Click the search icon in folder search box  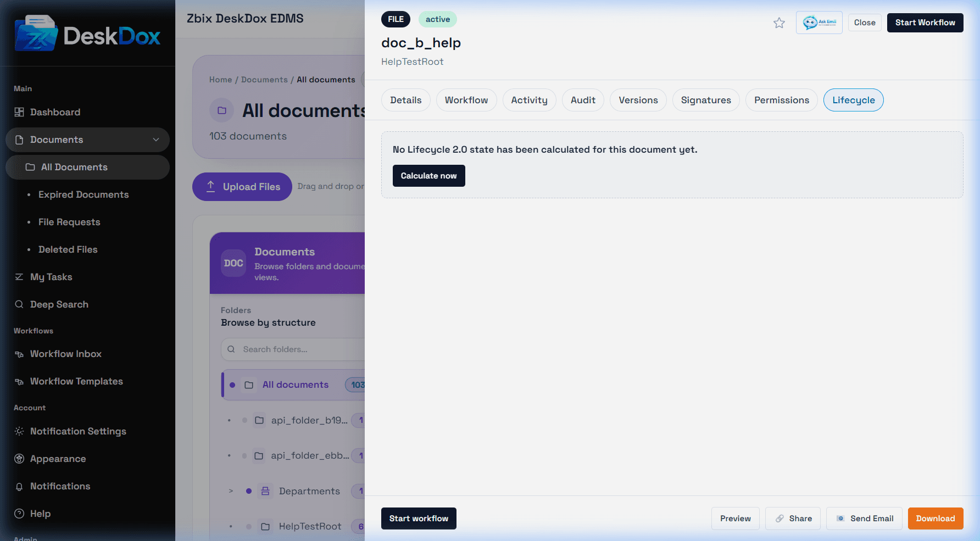click(x=231, y=349)
